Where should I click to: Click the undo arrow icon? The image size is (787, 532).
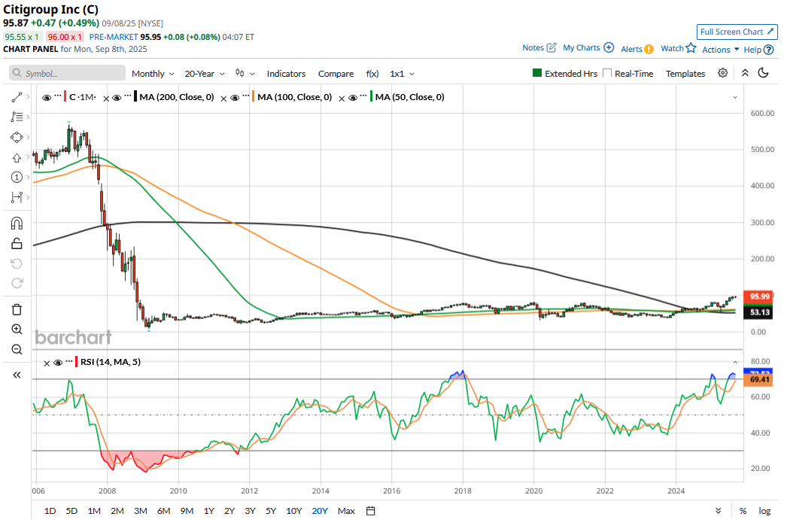(17, 263)
